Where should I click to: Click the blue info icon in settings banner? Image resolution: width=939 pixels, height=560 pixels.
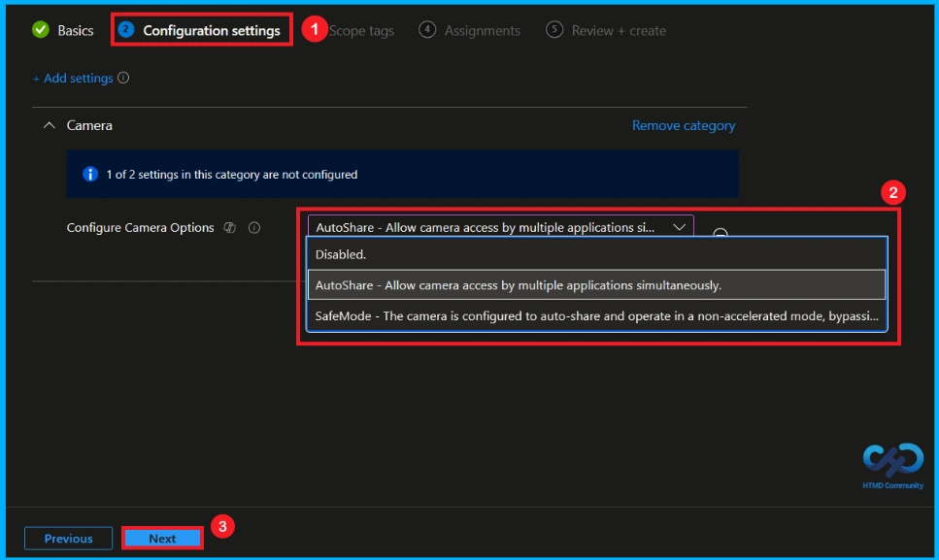[90, 174]
